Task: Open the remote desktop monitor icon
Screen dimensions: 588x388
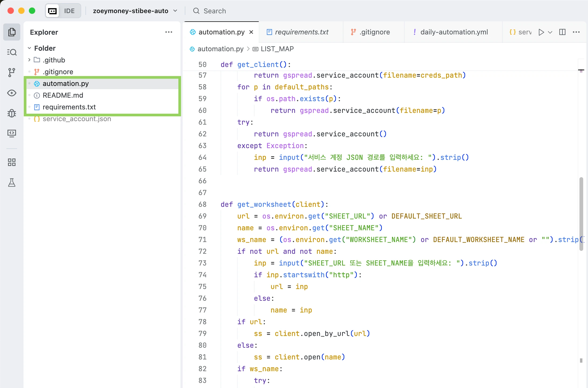Action: coord(12,133)
